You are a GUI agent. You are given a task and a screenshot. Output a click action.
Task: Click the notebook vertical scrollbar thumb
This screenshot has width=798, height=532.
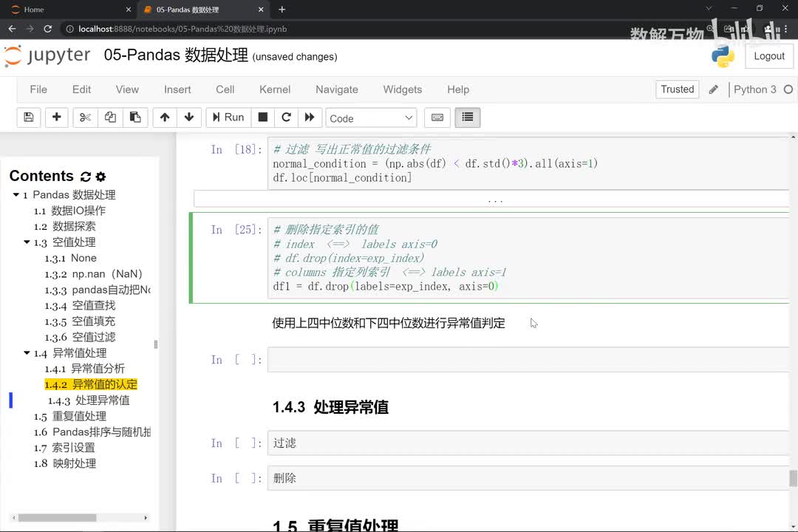pyautogui.click(x=793, y=479)
